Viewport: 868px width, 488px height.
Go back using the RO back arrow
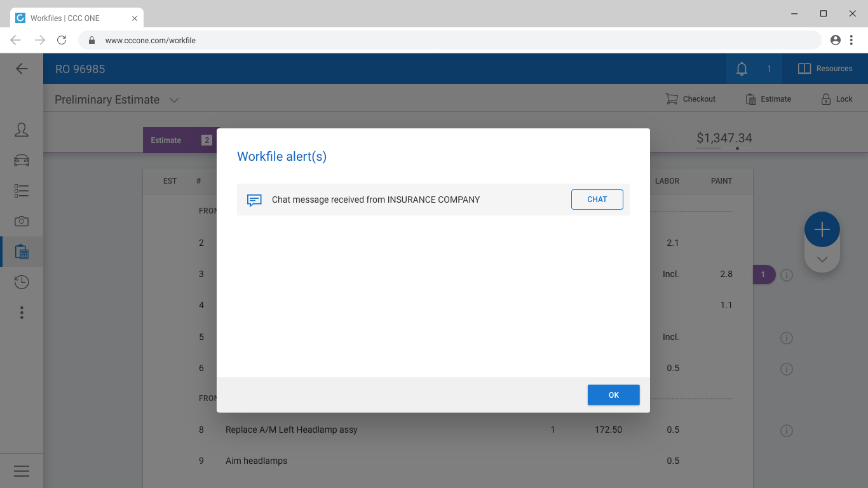coord(22,69)
